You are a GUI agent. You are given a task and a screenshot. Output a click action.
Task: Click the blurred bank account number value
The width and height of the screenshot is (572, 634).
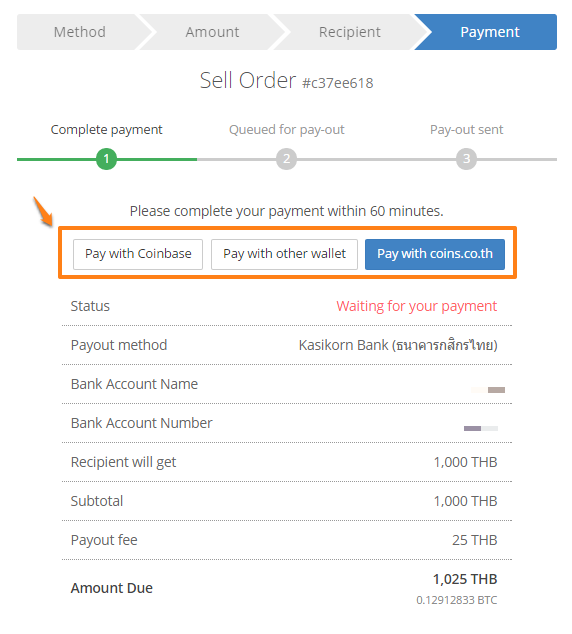point(481,428)
